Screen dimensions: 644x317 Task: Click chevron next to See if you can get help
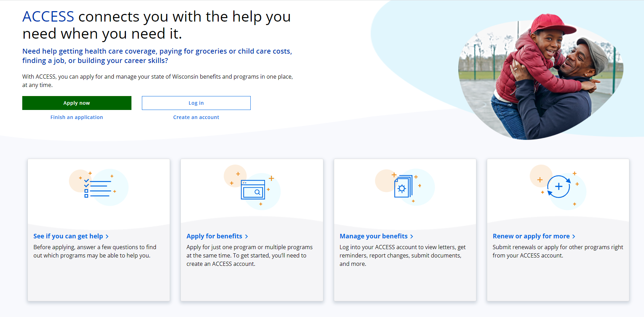[x=107, y=237]
